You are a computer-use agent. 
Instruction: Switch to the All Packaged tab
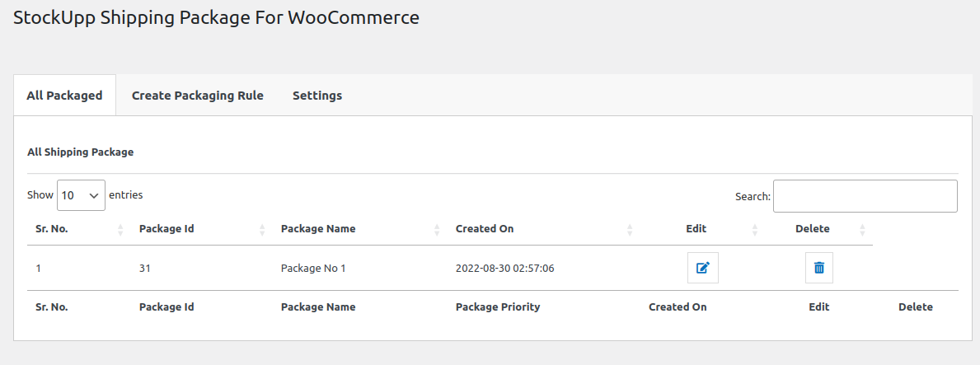pos(64,96)
